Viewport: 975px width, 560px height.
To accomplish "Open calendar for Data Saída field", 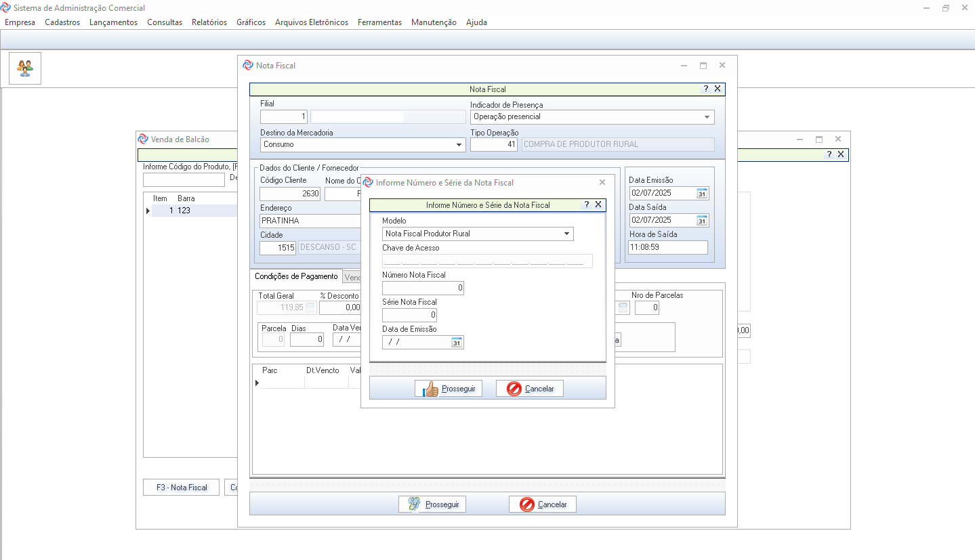I will click(702, 221).
